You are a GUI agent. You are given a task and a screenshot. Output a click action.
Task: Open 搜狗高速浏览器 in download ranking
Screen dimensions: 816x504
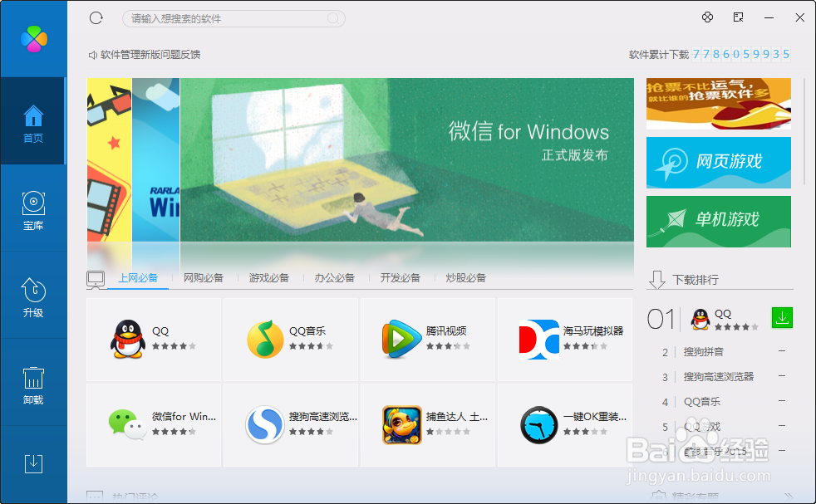(x=719, y=377)
